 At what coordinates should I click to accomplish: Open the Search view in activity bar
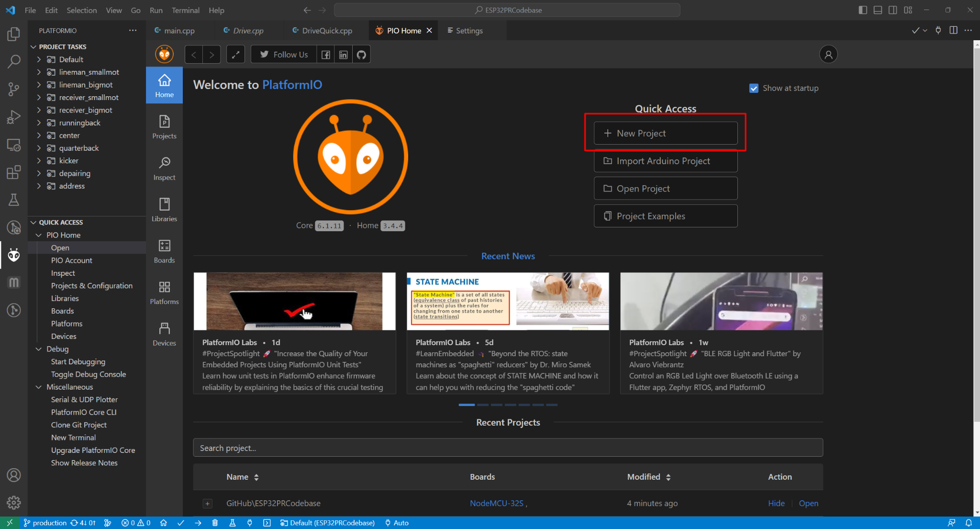[14, 61]
